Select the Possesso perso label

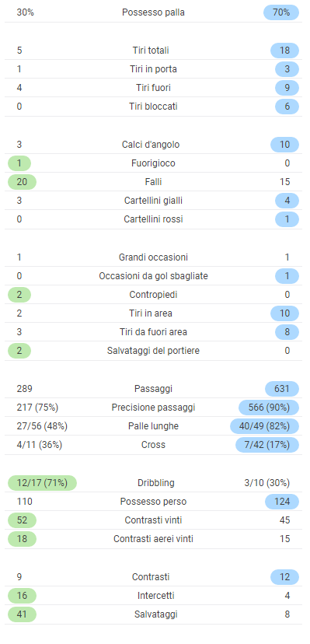153,502
